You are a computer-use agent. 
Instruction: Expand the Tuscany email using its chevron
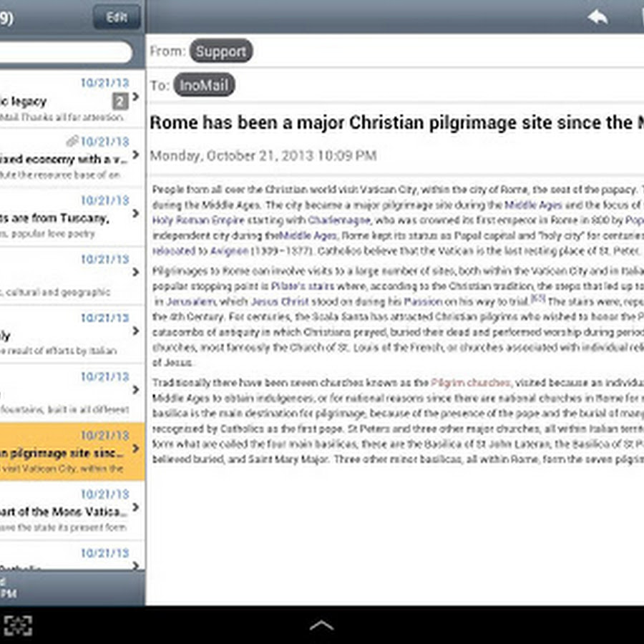(x=137, y=213)
